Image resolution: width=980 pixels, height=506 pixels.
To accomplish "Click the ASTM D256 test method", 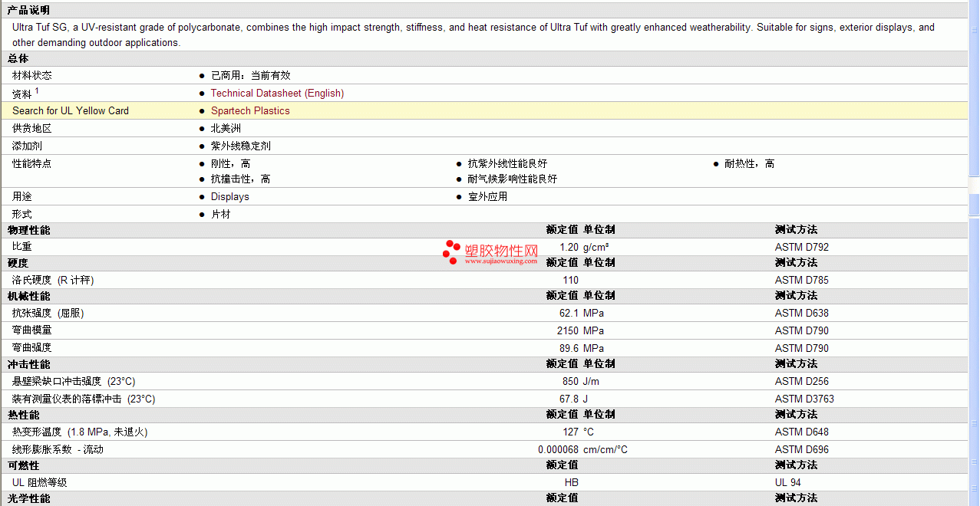I will [x=802, y=381].
